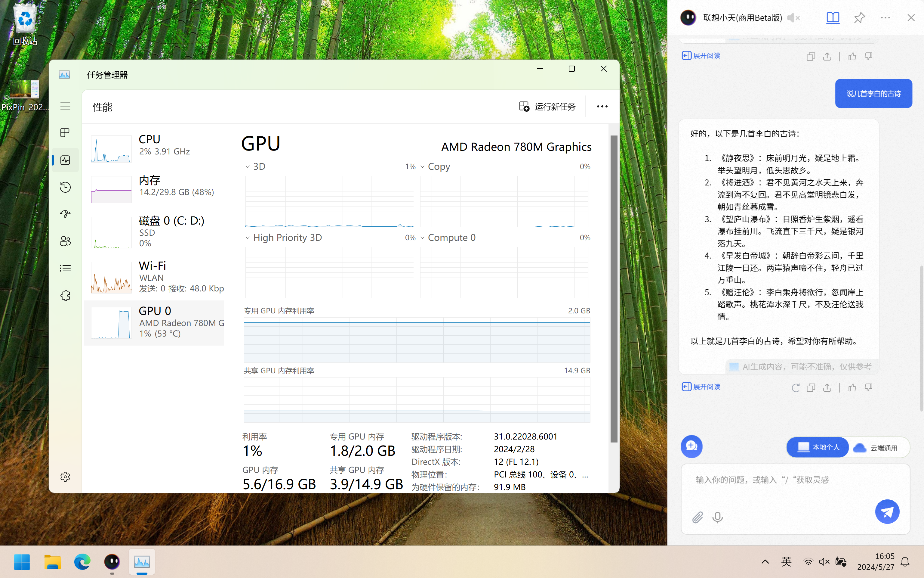
Task: Click 运行新任务 button
Action: (547, 107)
